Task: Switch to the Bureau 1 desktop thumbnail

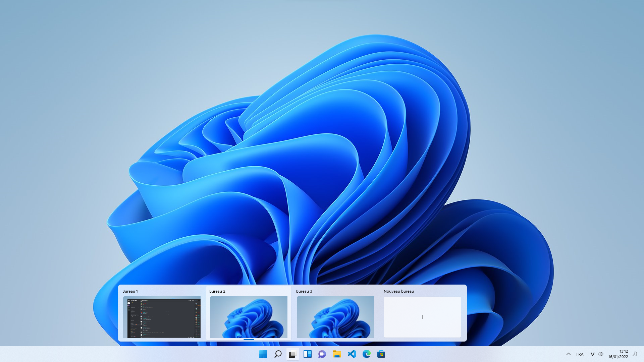Action: [162, 317]
